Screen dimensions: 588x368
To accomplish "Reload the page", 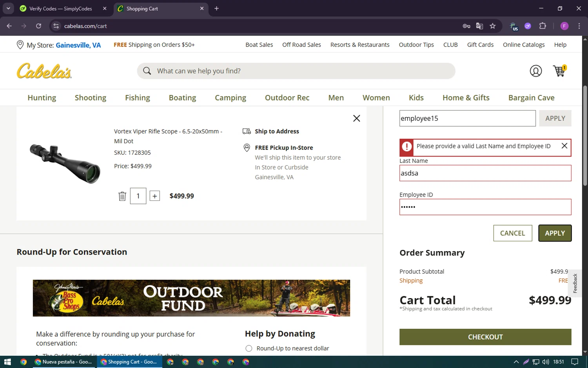I will [x=38, y=26].
